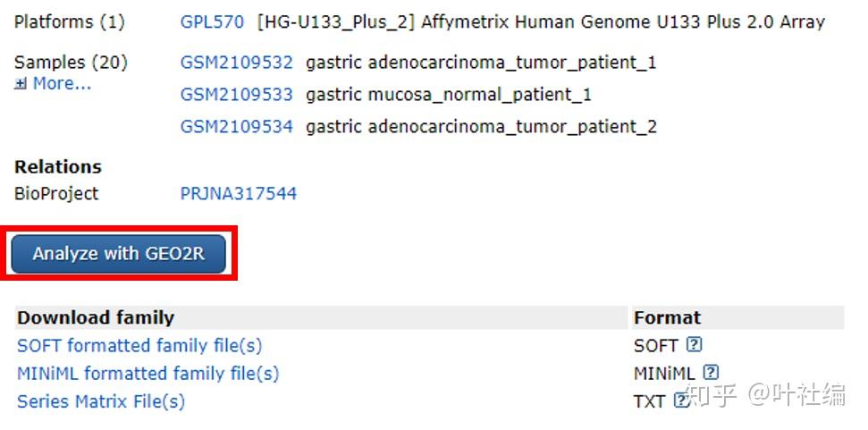
Task: Open the help icon next to MINiML
Action: (711, 373)
